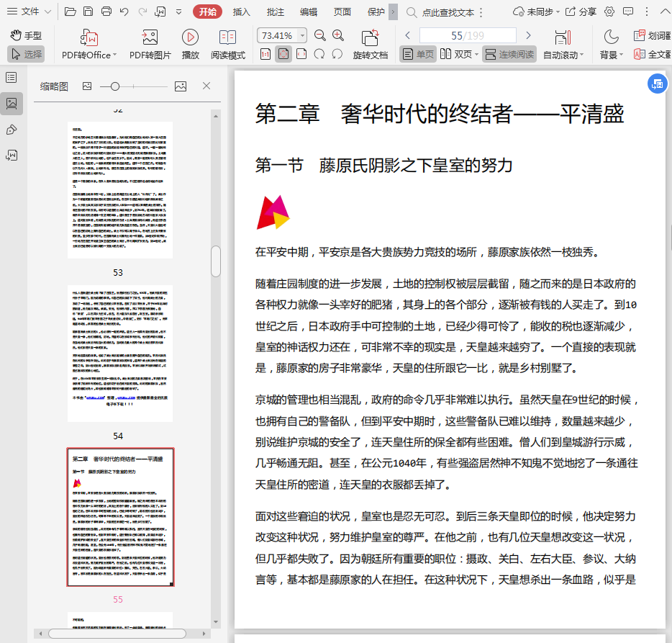This screenshot has width=672, height=643.
Task: Switch to the 插入 tab
Action: point(242,12)
